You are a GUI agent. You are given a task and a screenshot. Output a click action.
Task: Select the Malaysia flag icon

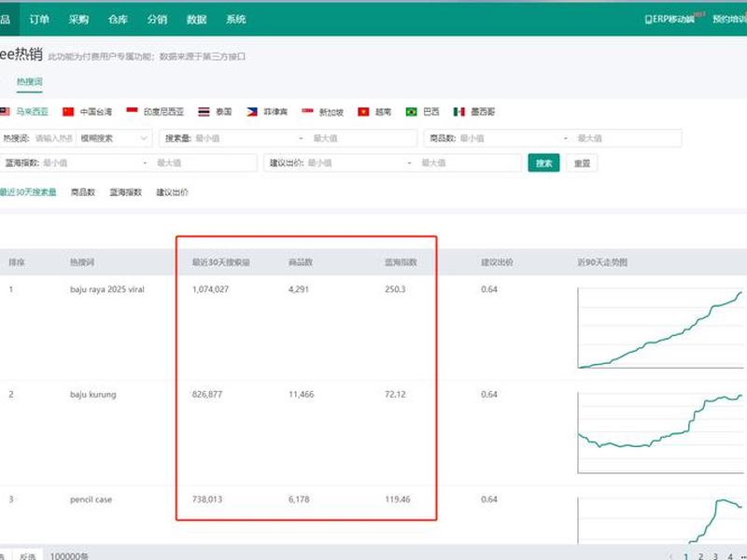click(x=5, y=111)
